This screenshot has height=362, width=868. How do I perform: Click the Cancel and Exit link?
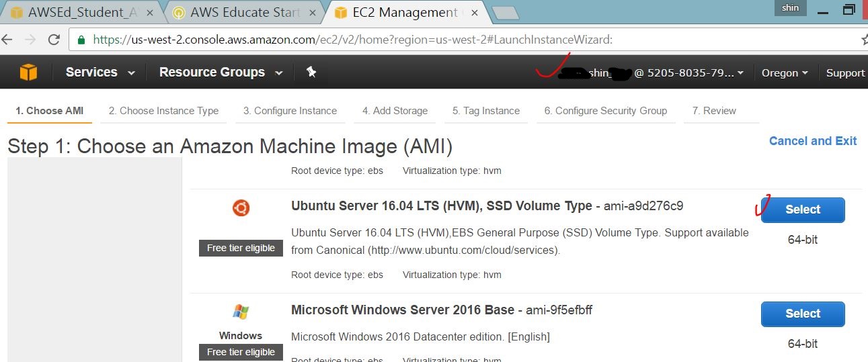click(x=812, y=141)
